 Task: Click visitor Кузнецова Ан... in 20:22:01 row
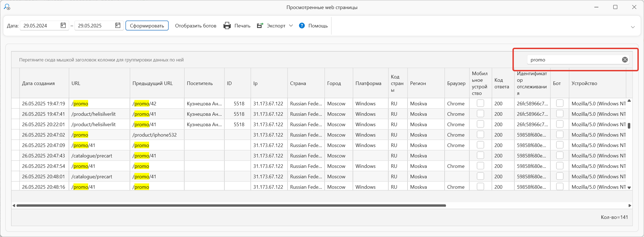(204, 124)
